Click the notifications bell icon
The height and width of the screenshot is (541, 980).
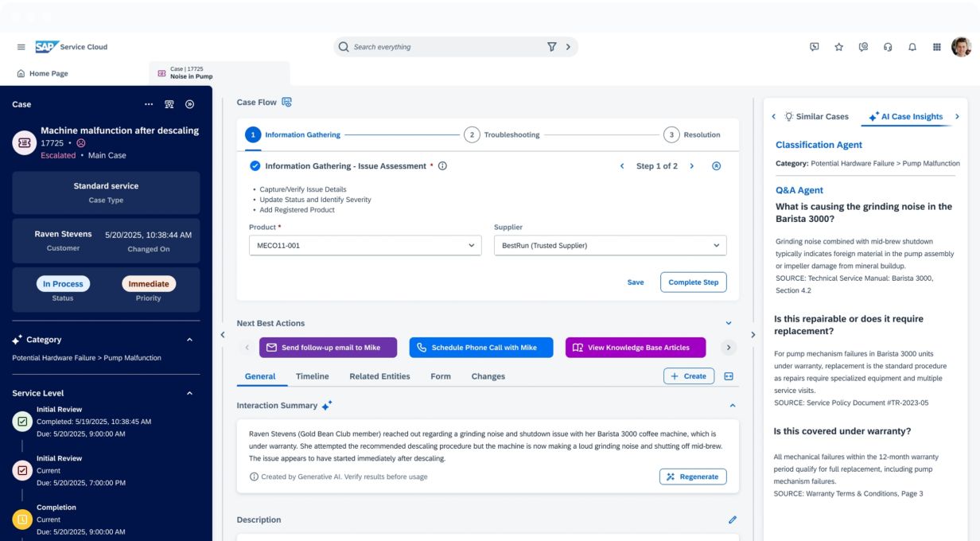point(912,47)
